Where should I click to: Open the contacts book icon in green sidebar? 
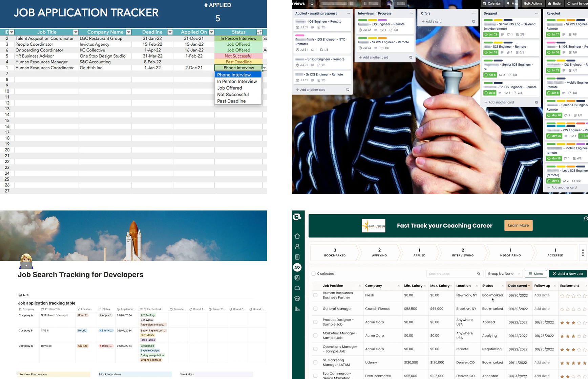[x=297, y=278]
